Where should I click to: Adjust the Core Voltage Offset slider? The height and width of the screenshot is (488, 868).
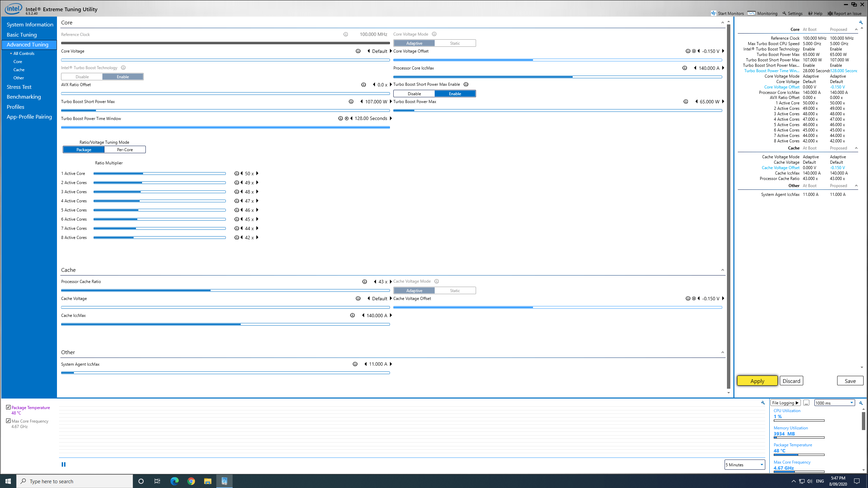(557, 60)
